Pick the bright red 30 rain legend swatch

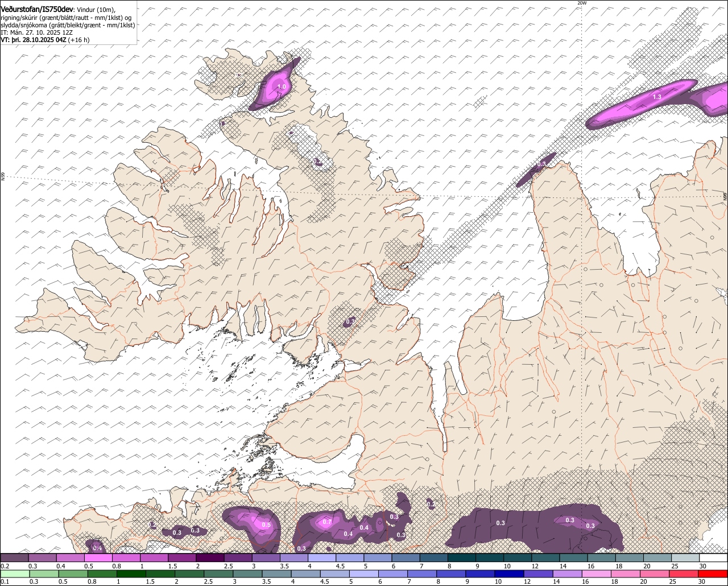(x=713, y=573)
